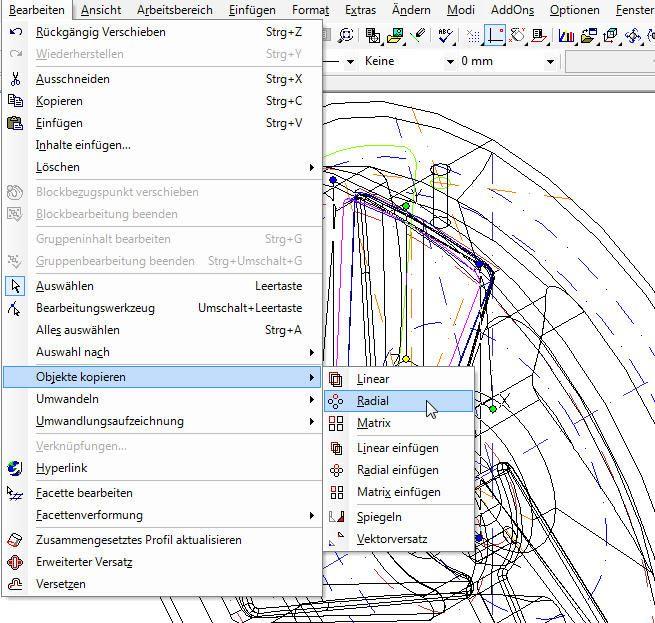The width and height of the screenshot is (655, 623).
Task: Expand the Löschen submenu arrow
Action: pos(312,167)
